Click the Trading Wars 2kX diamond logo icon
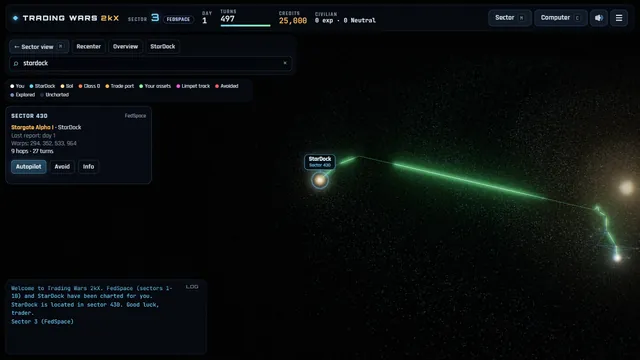 coord(16,18)
